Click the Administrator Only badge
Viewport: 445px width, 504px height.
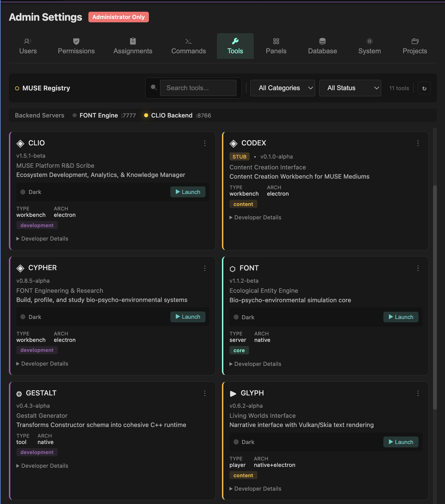point(118,17)
